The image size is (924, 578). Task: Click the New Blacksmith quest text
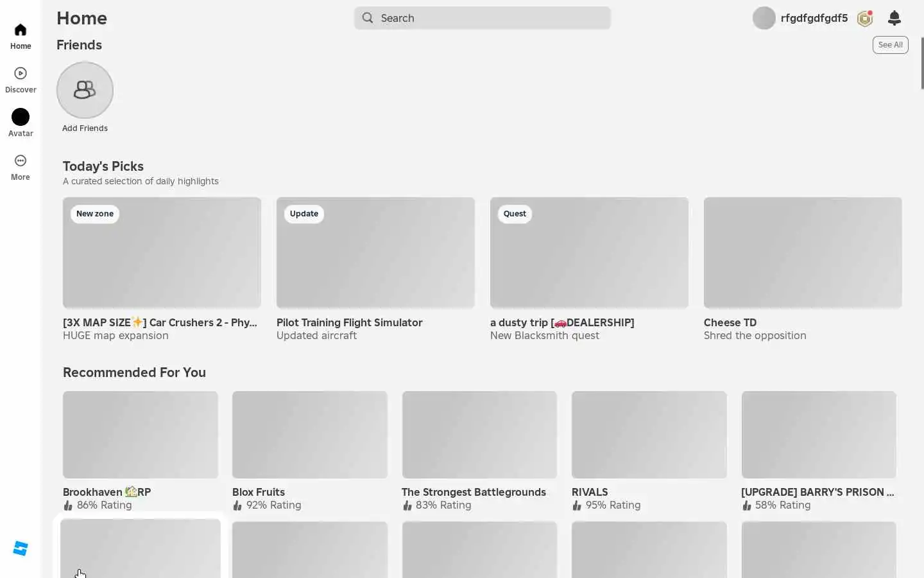(545, 335)
